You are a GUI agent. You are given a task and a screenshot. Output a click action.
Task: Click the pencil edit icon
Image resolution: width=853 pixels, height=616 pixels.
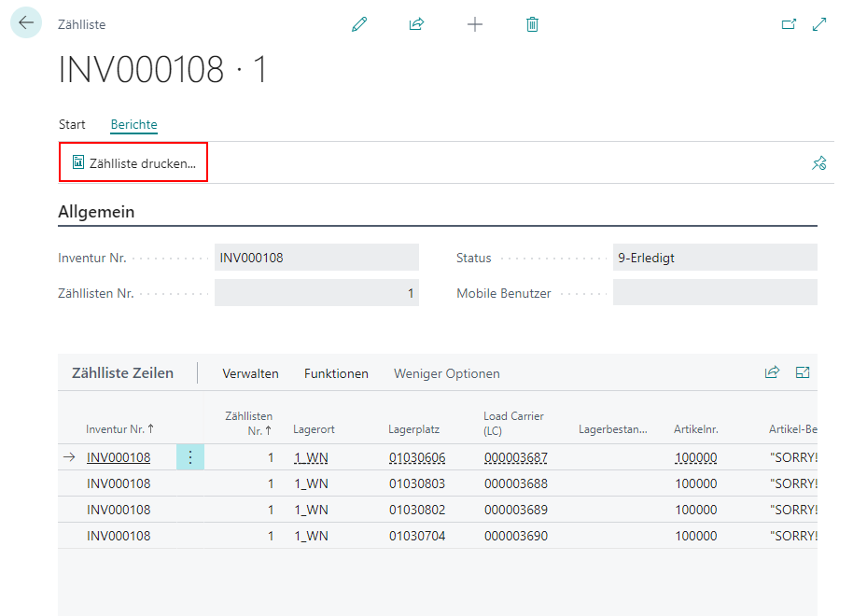359,25
